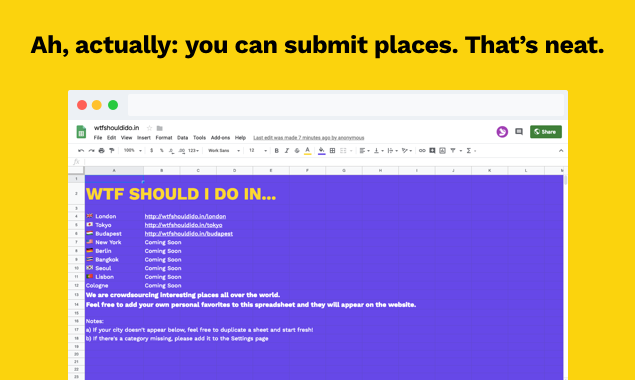Increase decimal places icon

click(x=181, y=151)
